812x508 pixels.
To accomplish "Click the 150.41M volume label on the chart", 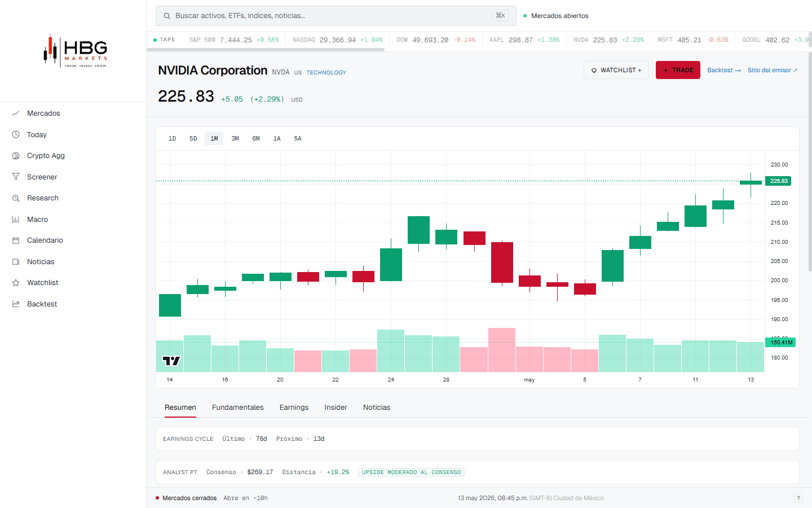I will point(781,343).
